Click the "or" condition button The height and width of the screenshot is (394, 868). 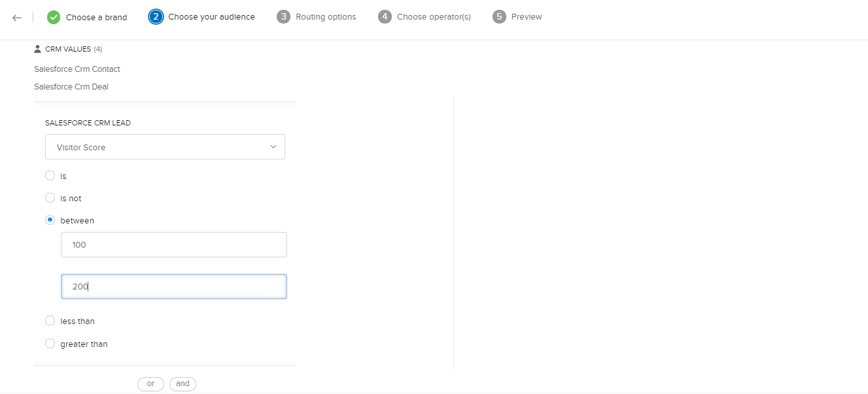point(150,384)
